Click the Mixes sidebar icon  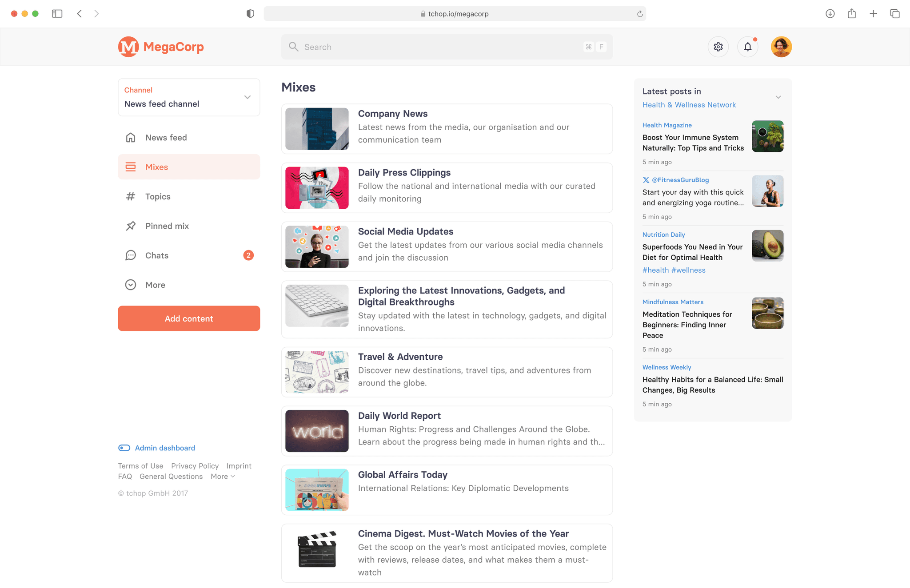pos(131,167)
